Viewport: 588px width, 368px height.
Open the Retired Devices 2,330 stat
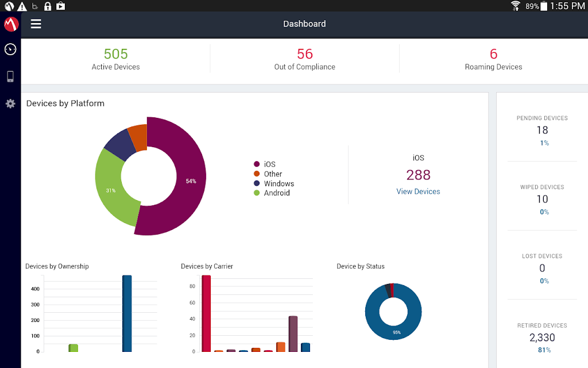tap(542, 338)
